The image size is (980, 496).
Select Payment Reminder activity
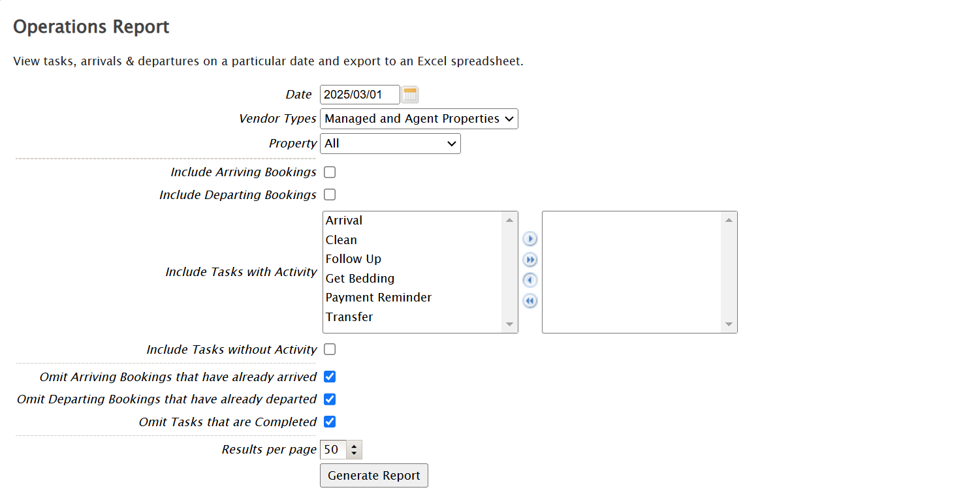[x=379, y=298]
